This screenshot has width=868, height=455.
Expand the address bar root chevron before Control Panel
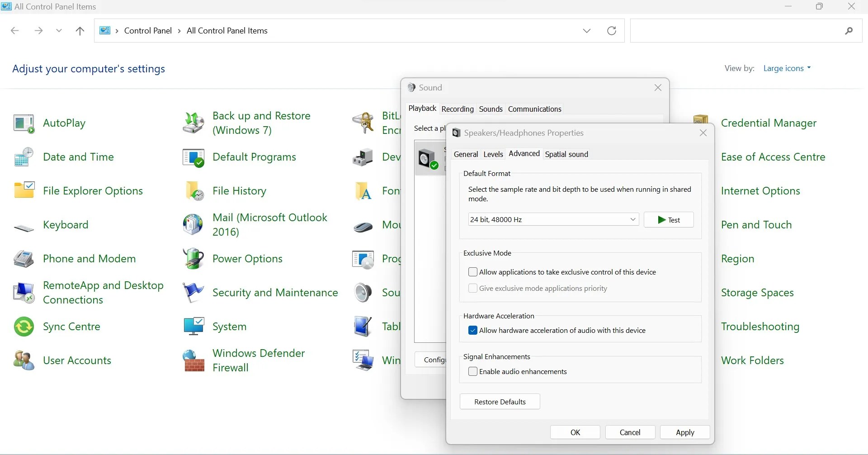point(117,31)
